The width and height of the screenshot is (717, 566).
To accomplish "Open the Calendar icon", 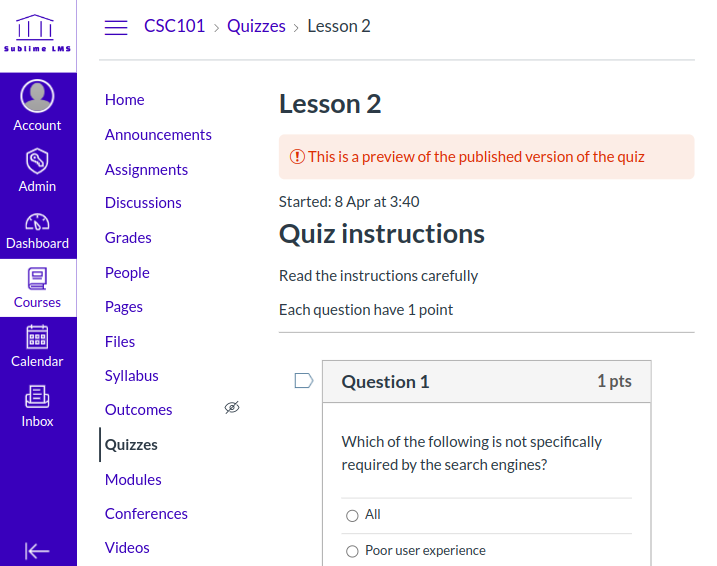I will (x=37, y=337).
